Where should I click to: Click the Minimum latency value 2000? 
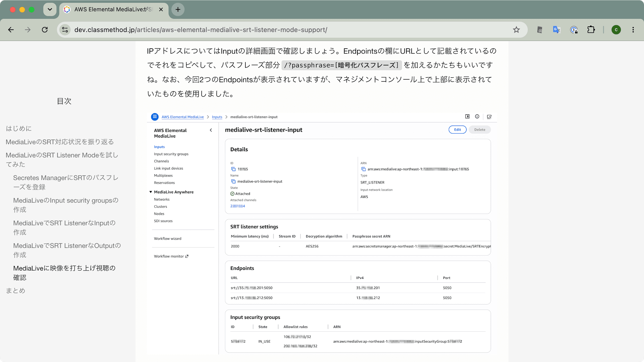(235, 246)
